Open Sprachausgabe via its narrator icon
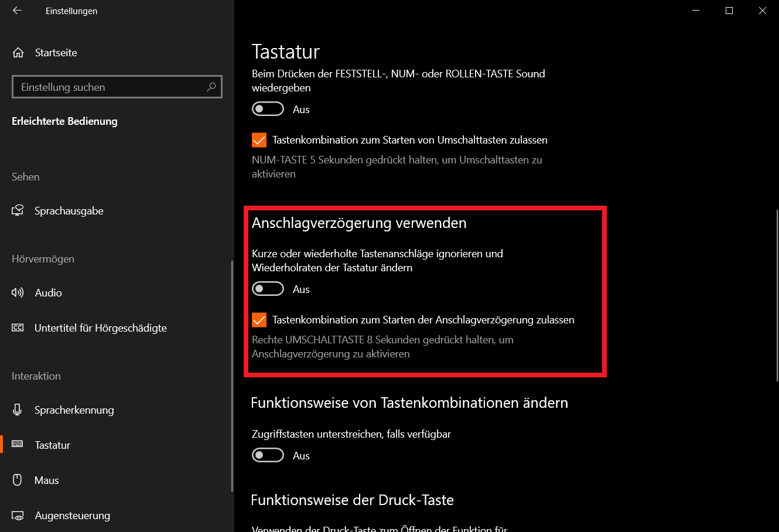779x532 pixels. pyautogui.click(x=18, y=211)
